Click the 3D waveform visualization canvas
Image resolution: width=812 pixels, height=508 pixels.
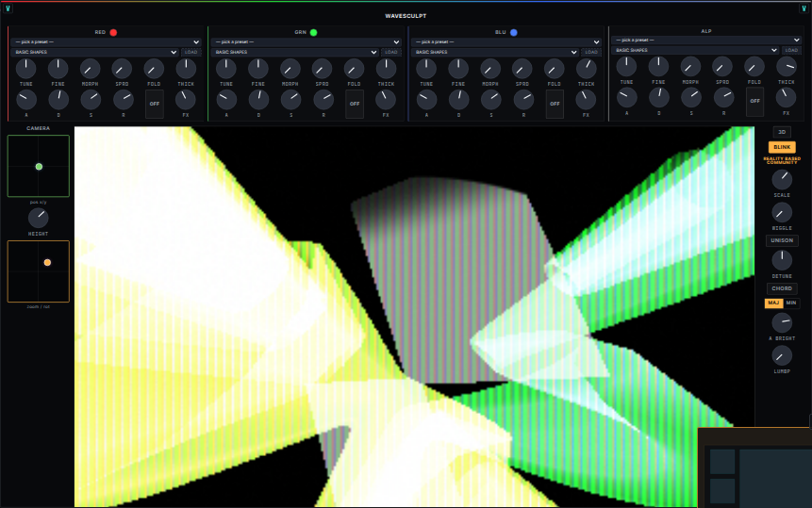point(414,317)
